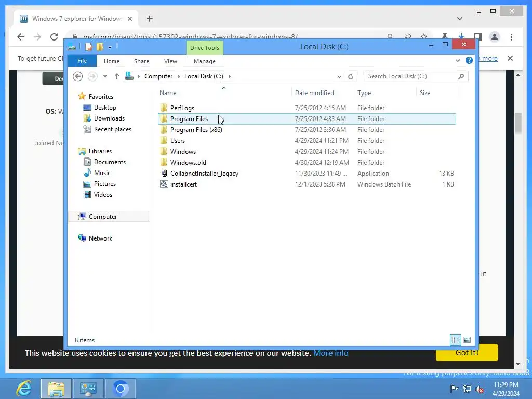Click the Chrome webpage vertical scrollbar thumb
The width and height of the screenshot is (532, 399).
click(518, 123)
